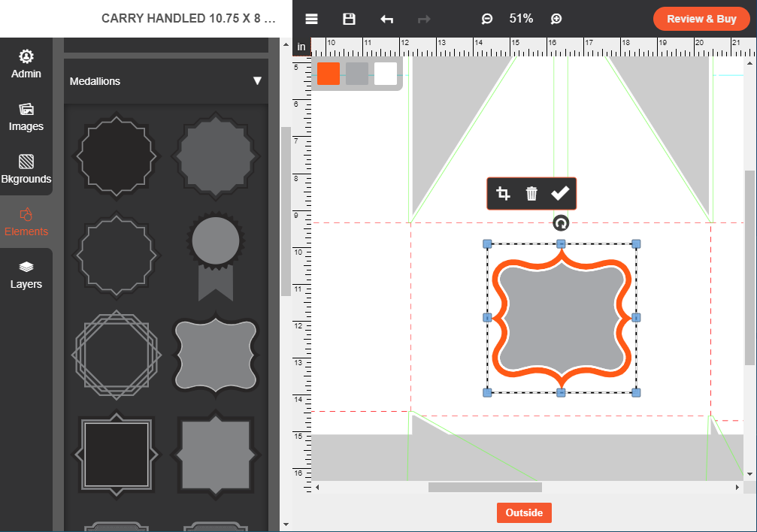Save the design with the floppy disk icon
The image size is (757, 532).
pos(349,19)
